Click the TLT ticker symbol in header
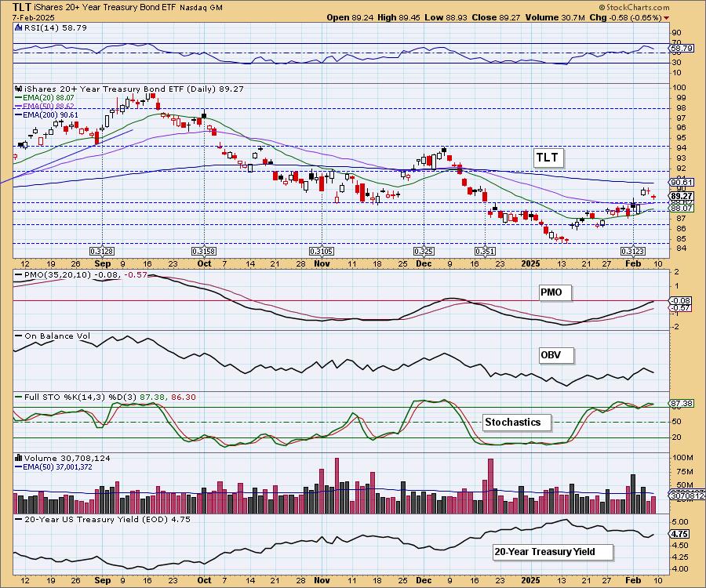Viewport: 706px width, 588px height. (22, 7)
